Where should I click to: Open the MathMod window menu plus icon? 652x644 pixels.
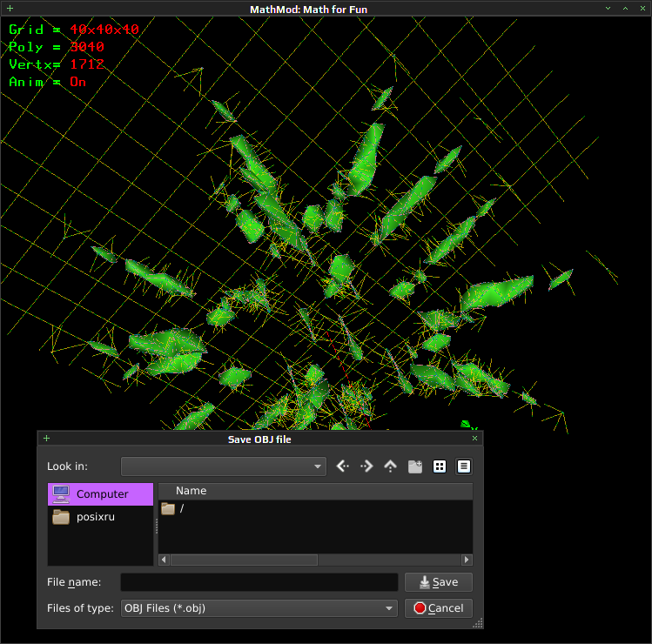tap(10, 9)
